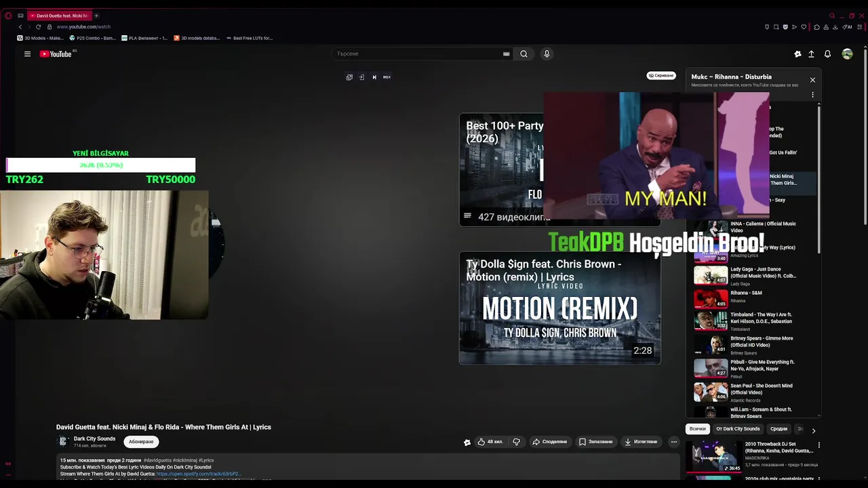
Task: Play Britney Spears - Gimme More
Action: 756,344
